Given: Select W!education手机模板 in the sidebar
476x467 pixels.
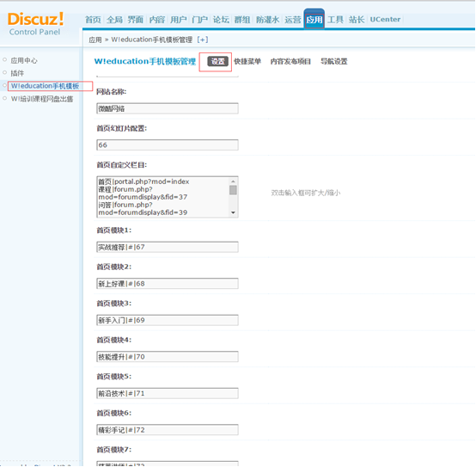Looking at the screenshot, I should click(x=45, y=86).
